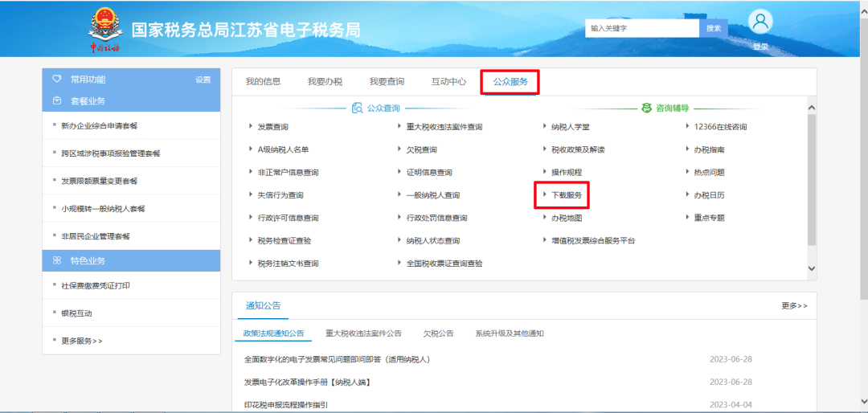Open 办税日历
The width and height of the screenshot is (868, 413).
[709, 195]
